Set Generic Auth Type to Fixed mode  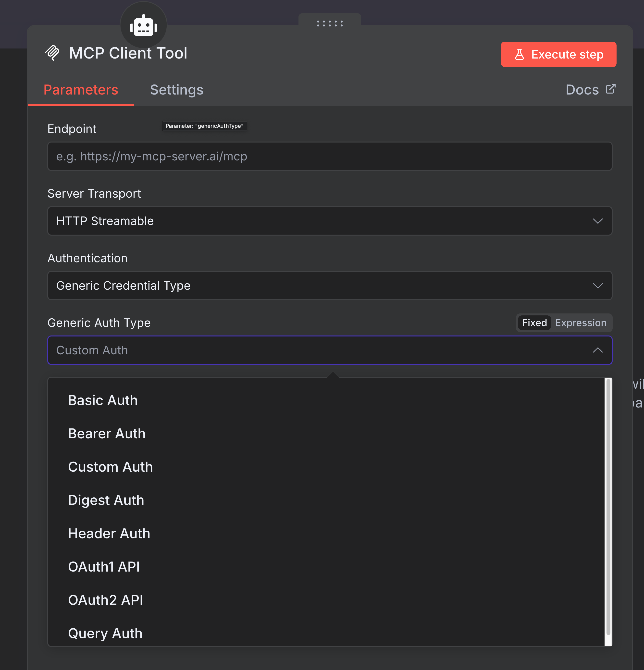[x=534, y=323]
